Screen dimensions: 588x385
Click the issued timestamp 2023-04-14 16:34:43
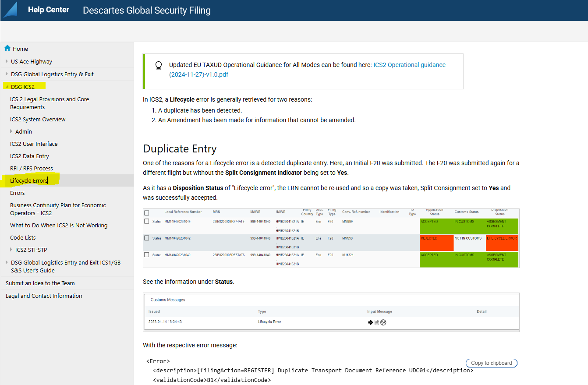[165, 322]
